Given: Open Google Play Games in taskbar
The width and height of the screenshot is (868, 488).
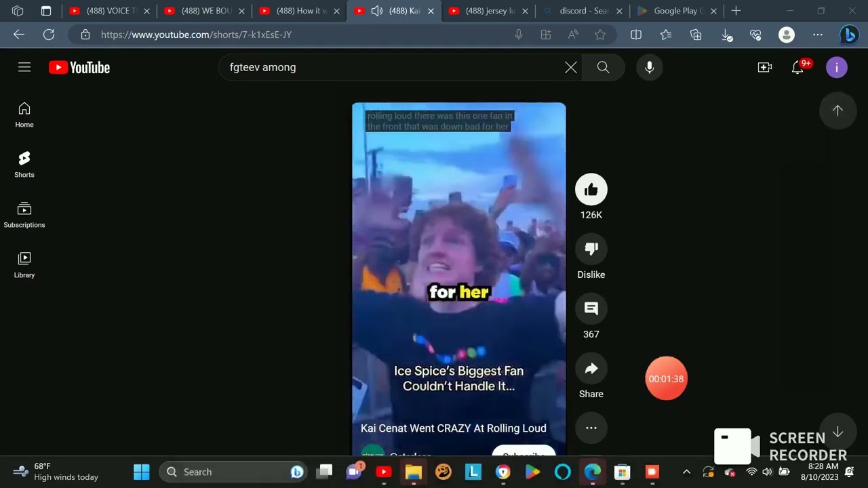Looking at the screenshot, I should coord(533,472).
